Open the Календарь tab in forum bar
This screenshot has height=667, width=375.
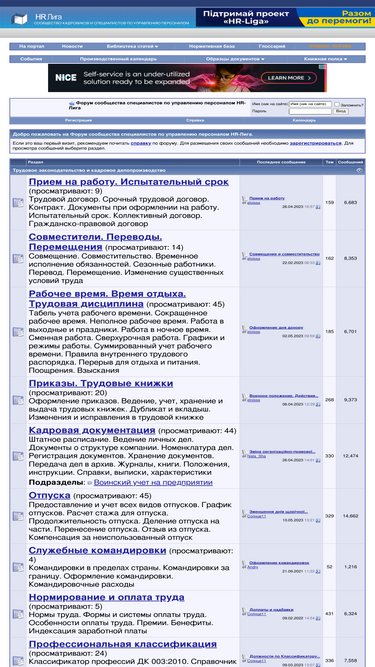(304, 120)
